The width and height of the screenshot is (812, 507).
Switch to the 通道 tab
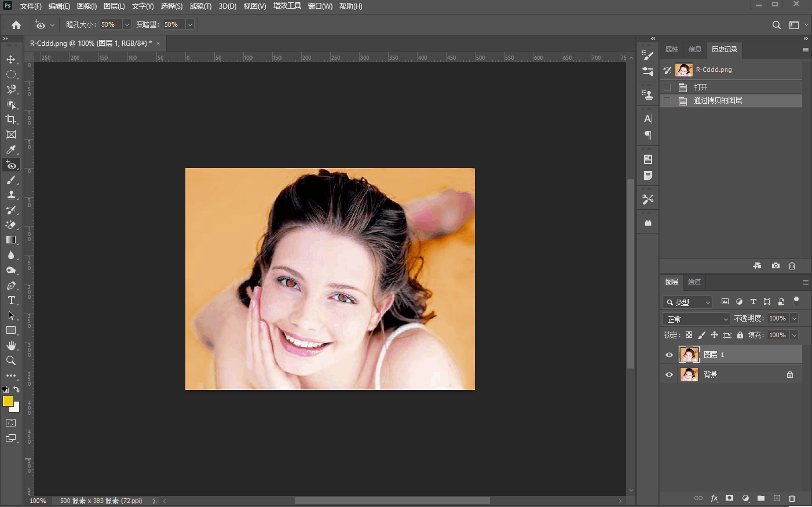(694, 282)
